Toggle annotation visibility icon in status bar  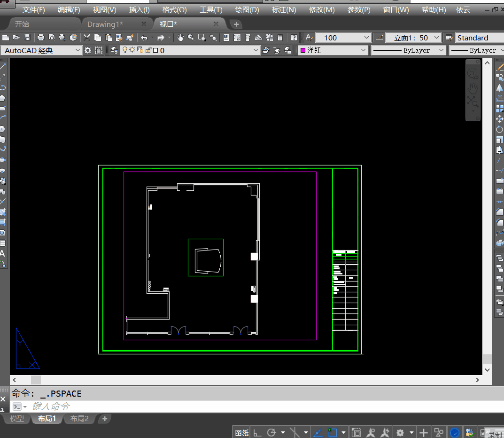[371, 432]
